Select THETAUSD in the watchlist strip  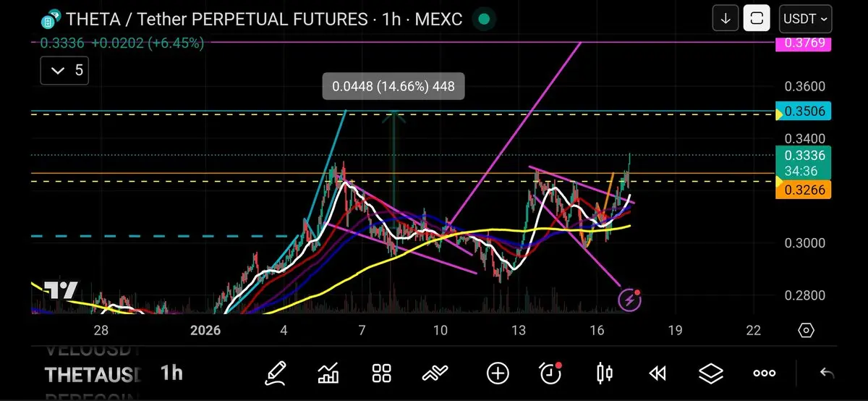93,375
